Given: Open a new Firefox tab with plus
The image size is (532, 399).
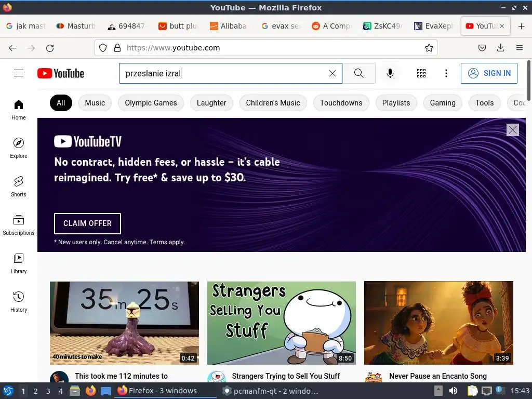Looking at the screenshot, I should [521, 26].
